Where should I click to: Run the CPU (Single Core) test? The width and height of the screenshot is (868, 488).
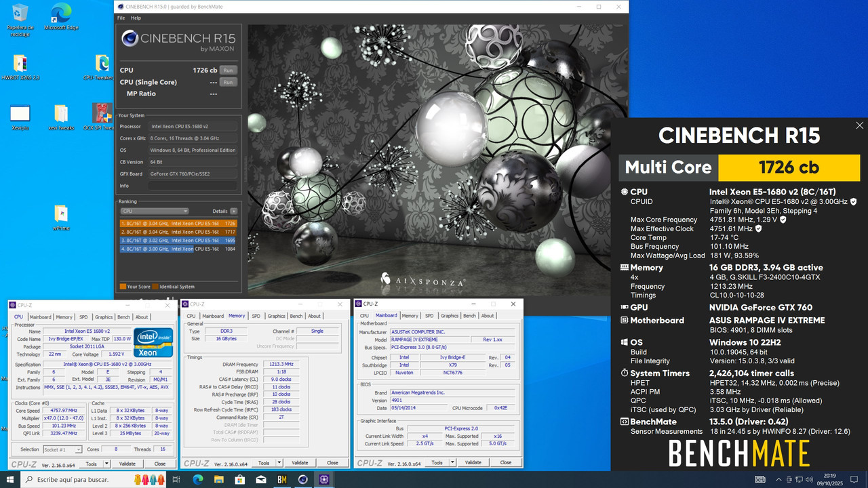click(x=229, y=82)
